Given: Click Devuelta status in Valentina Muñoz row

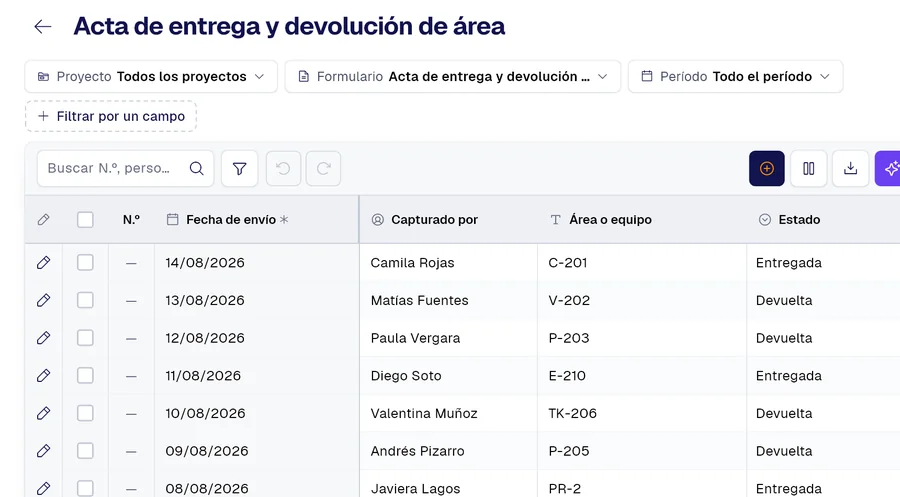Looking at the screenshot, I should pyautogui.click(x=784, y=413).
